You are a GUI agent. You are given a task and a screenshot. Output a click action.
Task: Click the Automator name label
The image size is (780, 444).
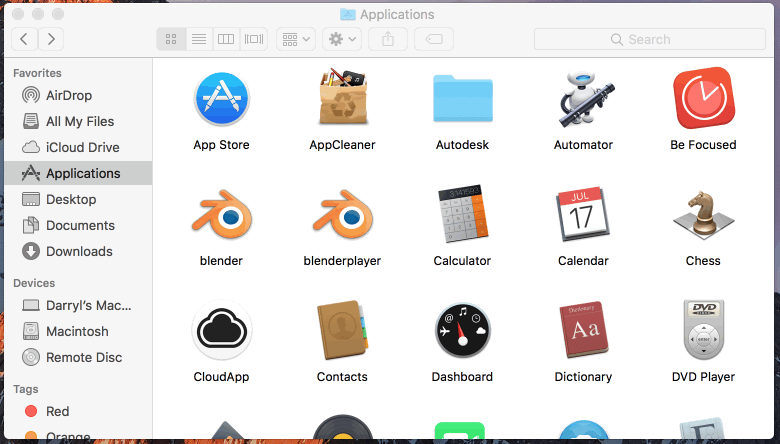coord(584,145)
